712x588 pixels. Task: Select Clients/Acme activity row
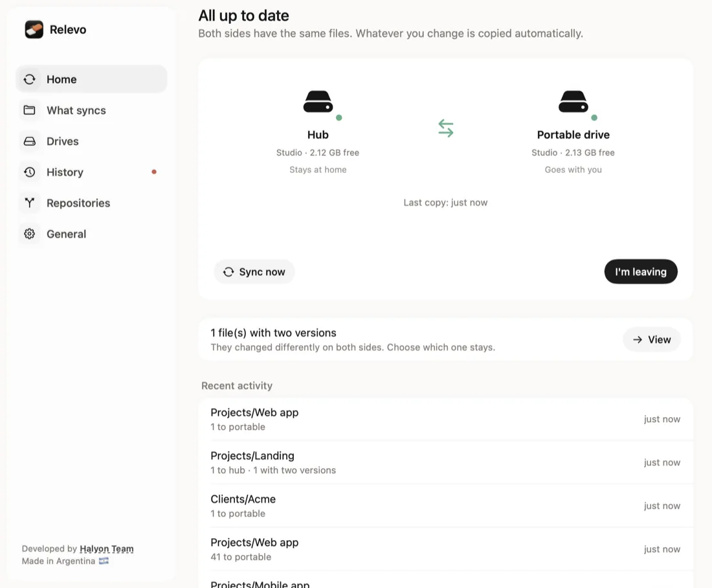445,506
